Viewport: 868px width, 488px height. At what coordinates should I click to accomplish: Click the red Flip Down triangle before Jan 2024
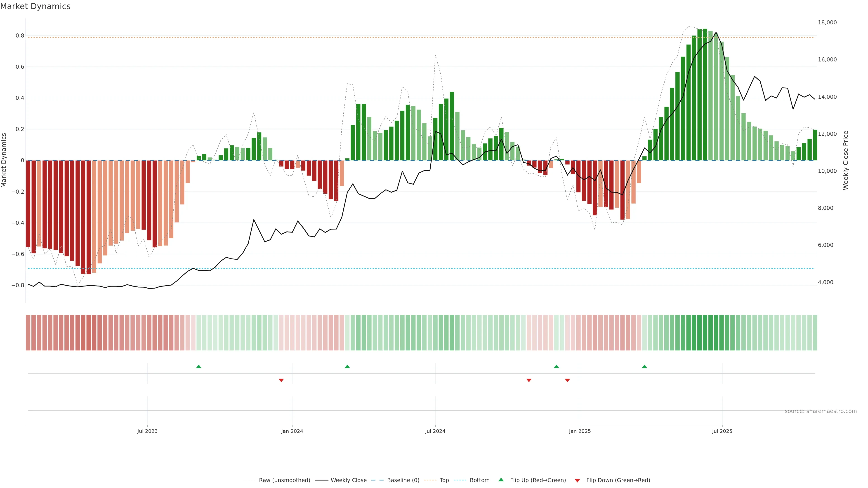(281, 380)
